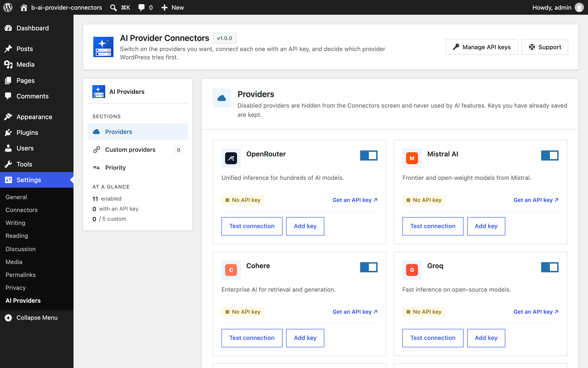Screen dimensions: 588x368
Task: Click the '11 enabled' glance stat
Action: pos(107,198)
